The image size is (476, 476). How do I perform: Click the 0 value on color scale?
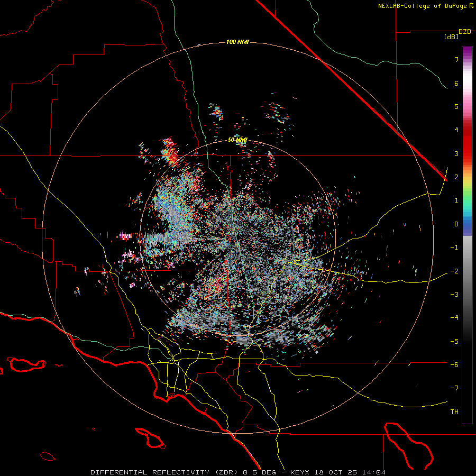[x=456, y=224]
